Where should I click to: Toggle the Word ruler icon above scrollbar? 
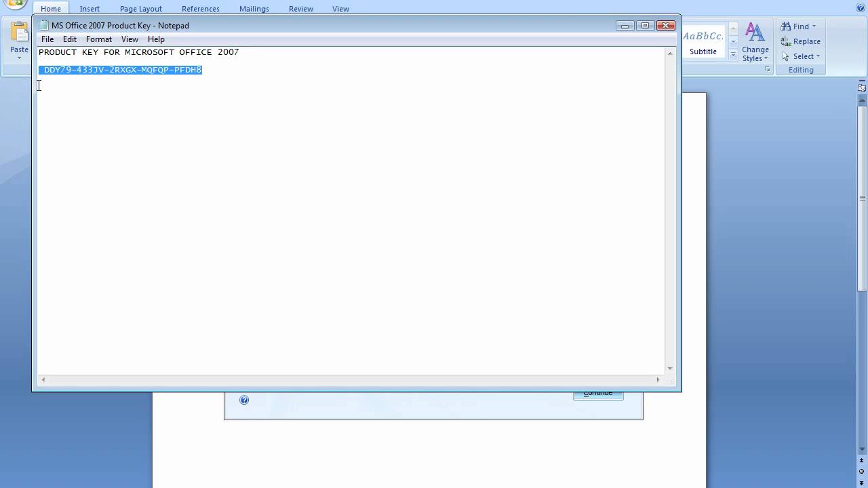tap(862, 87)
